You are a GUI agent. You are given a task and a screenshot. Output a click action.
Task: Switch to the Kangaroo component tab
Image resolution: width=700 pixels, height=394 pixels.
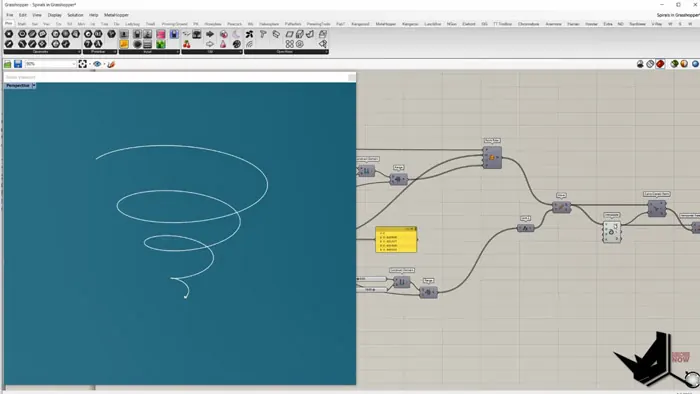pos(410,24)
